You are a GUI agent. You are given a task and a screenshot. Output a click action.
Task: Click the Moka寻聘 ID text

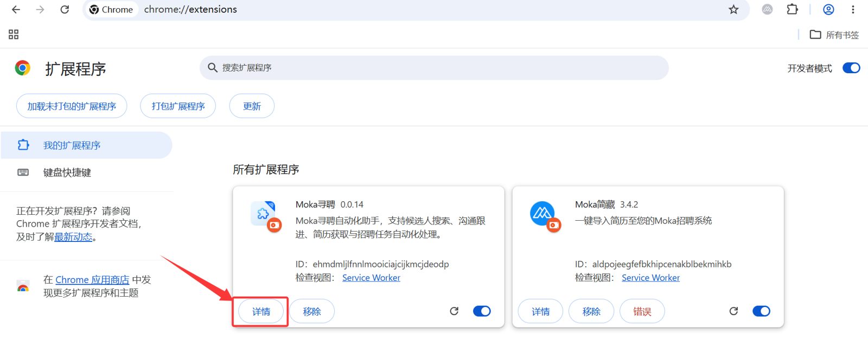(372, 264)
